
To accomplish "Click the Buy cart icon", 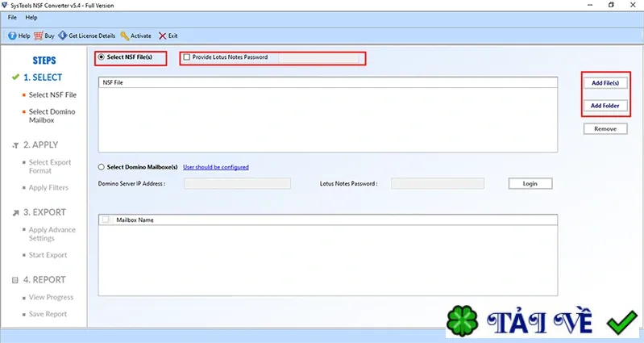I will click(38, 36).
